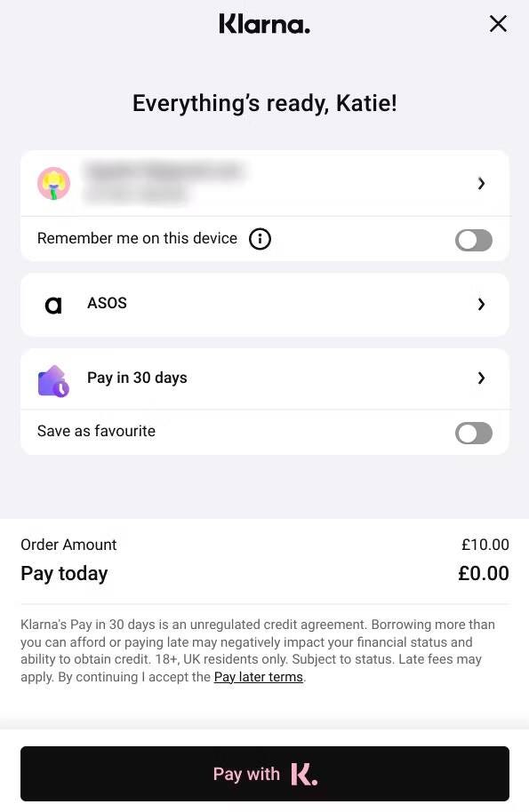Turn on Save as favourite
The image size is (529, 812).
[x=474, y=433]
